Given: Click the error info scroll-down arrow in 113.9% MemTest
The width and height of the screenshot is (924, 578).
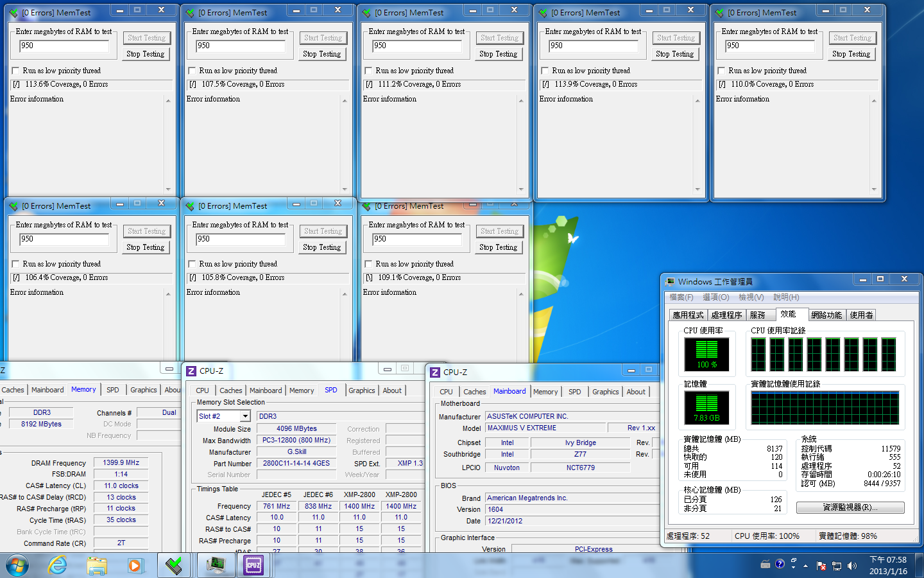Looking at the screenshot, I should point(697,189).
